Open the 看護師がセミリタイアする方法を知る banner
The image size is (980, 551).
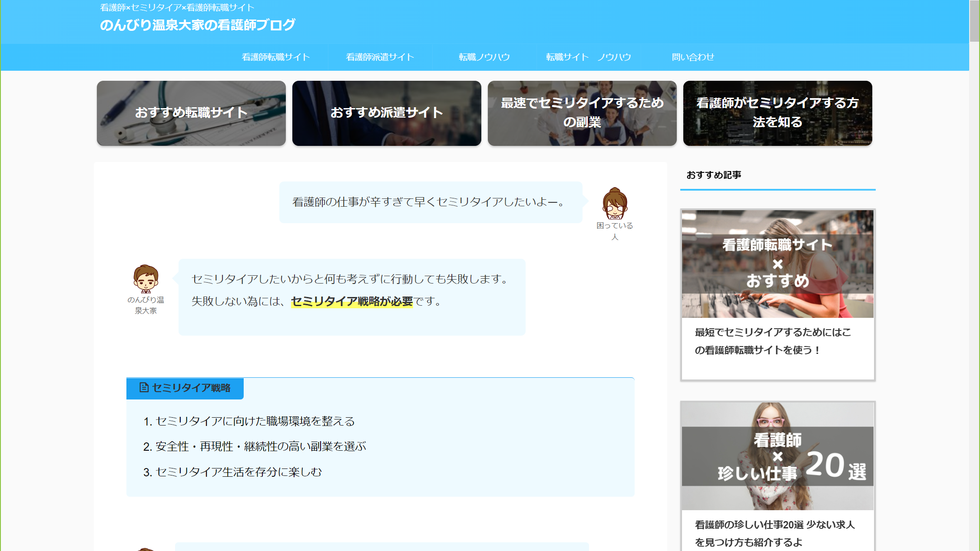click(778, 113)
